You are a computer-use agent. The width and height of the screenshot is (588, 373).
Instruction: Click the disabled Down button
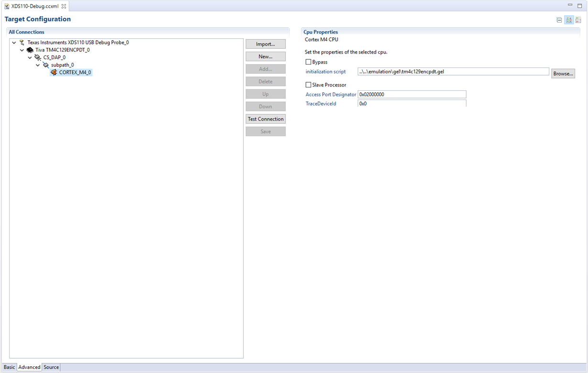coord(265,107)
